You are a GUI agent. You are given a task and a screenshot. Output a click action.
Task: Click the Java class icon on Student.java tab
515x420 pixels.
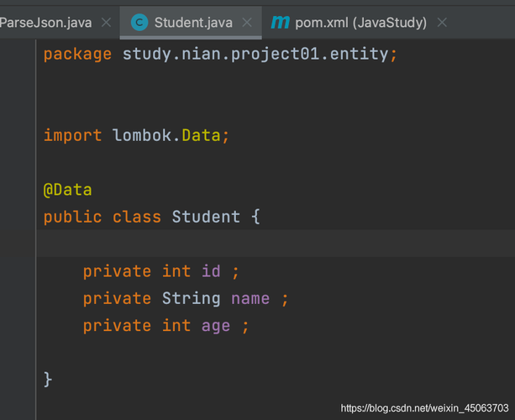(139, 23)
